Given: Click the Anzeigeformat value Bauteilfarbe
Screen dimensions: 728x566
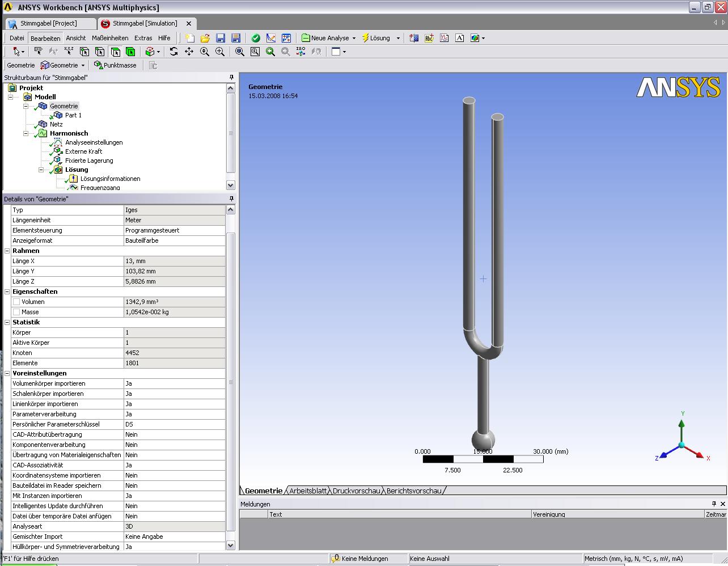Looking at the screenshot, I should click(175, 240).
